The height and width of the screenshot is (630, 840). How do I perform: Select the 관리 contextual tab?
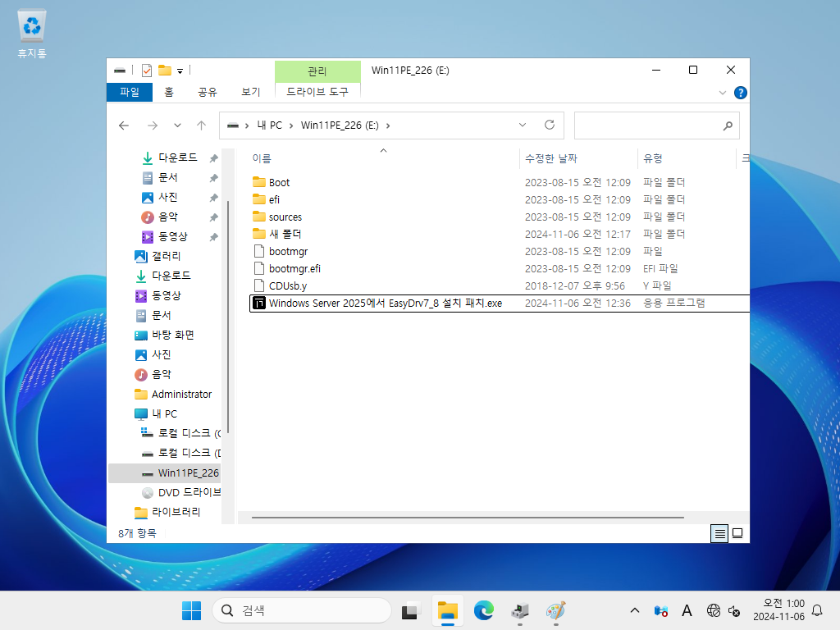[317, 71]
